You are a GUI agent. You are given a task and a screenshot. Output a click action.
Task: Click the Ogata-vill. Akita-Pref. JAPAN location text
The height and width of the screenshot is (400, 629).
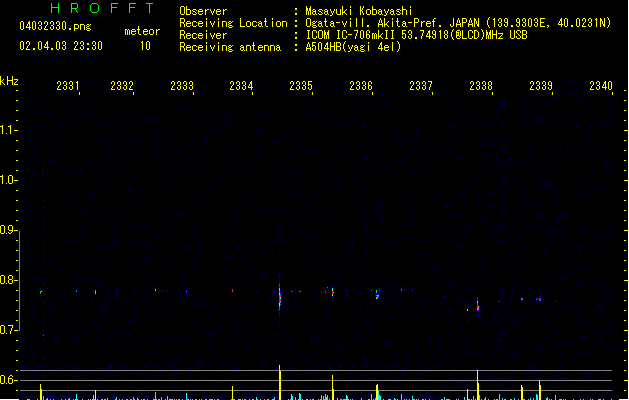[x=458, y=23]
